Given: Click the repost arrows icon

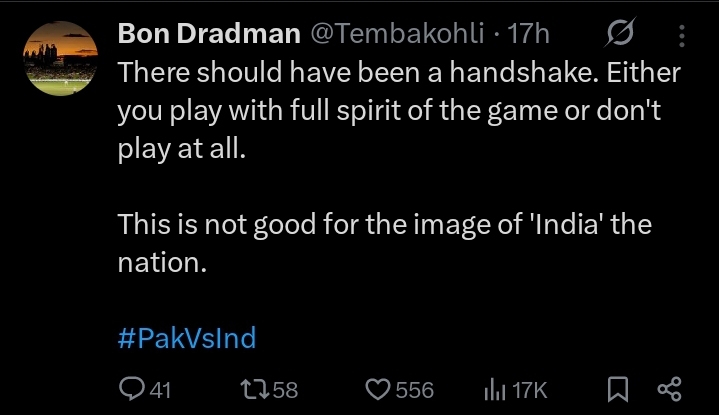Looking at the screenshot, I should click(255, 389).
